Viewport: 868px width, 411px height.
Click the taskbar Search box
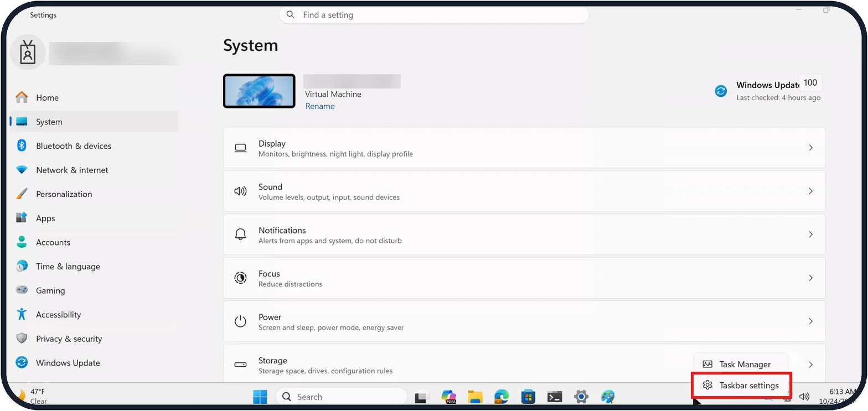pyautogui.click(x=342, y=397)
